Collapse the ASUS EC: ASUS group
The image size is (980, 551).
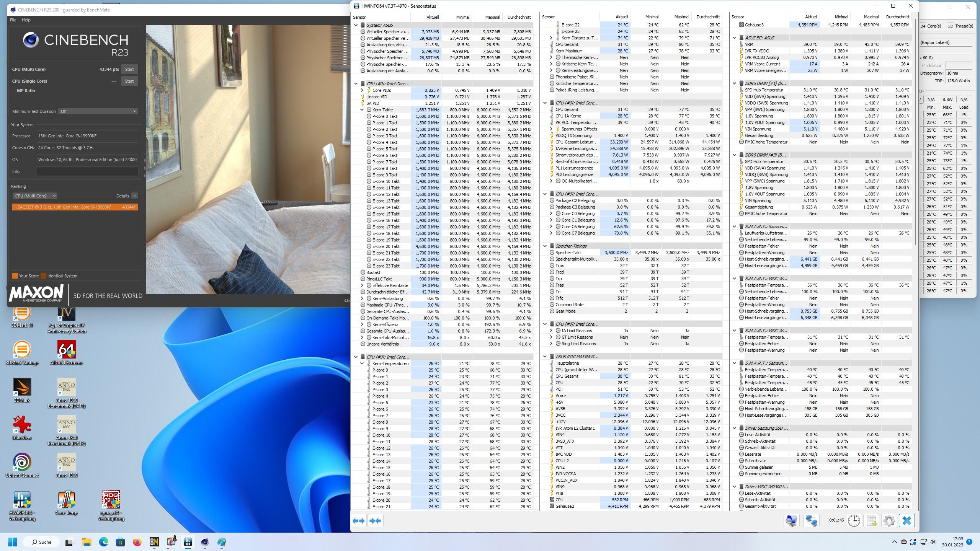[x=735, y=38]
